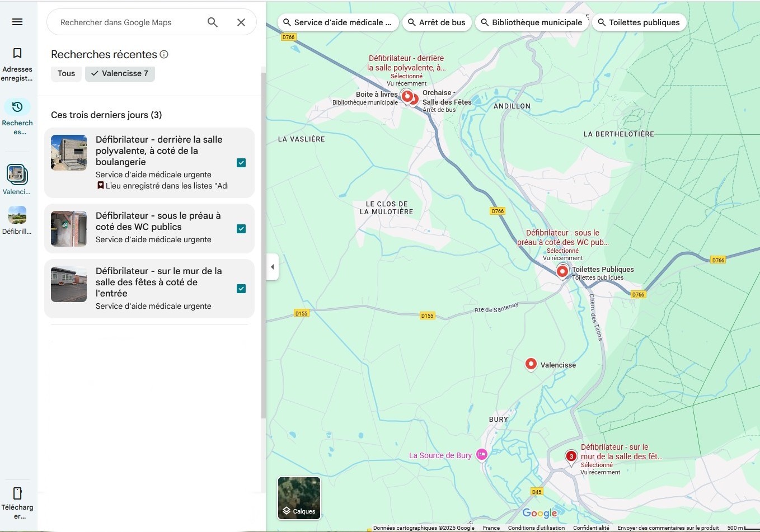
Task: Click the search magnifier icon
Action: 213,22
